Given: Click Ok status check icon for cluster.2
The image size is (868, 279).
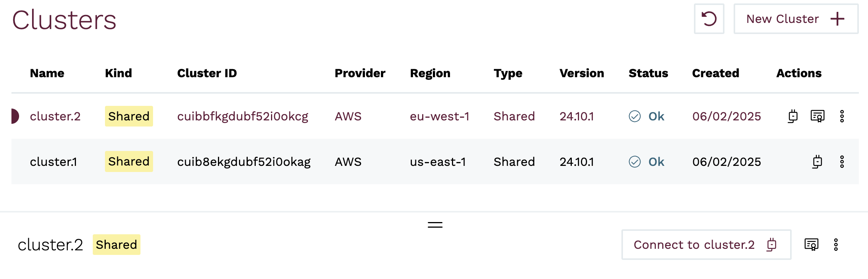Looking at the screenshot, I should pos(634,116).
